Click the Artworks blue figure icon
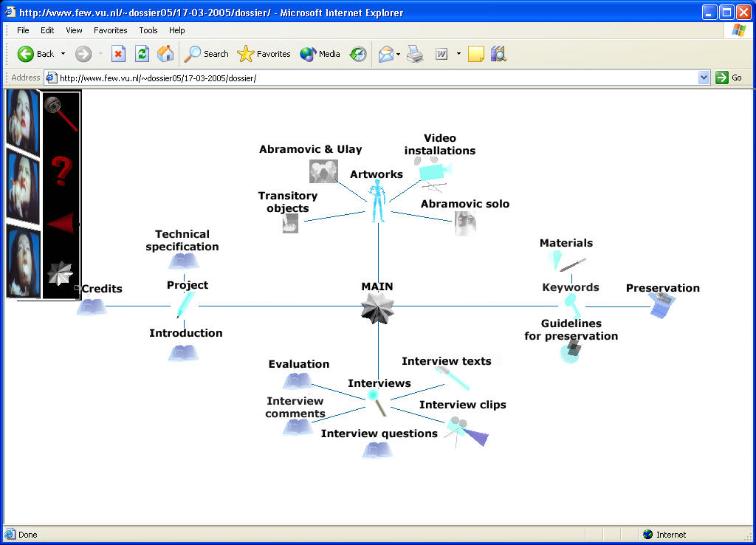756x545 pixels. tap(378, 201)
